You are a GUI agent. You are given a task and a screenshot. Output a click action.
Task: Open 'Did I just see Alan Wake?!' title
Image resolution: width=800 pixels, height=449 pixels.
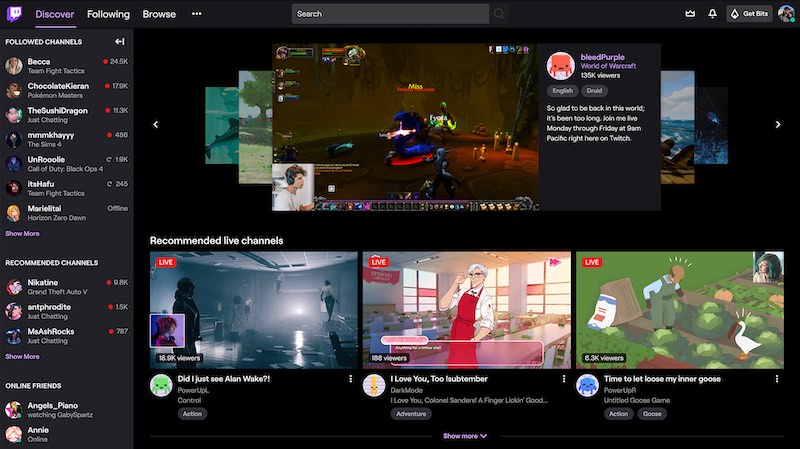pos(223,379)
